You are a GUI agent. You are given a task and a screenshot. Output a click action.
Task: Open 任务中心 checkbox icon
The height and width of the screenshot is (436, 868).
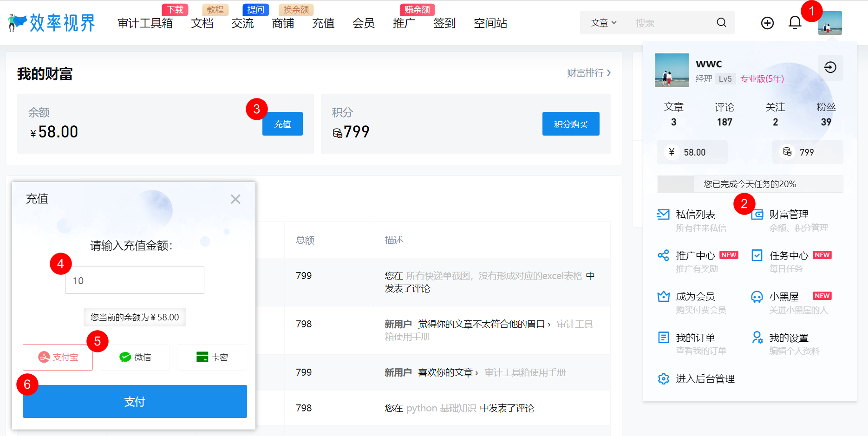click(757, 255)
